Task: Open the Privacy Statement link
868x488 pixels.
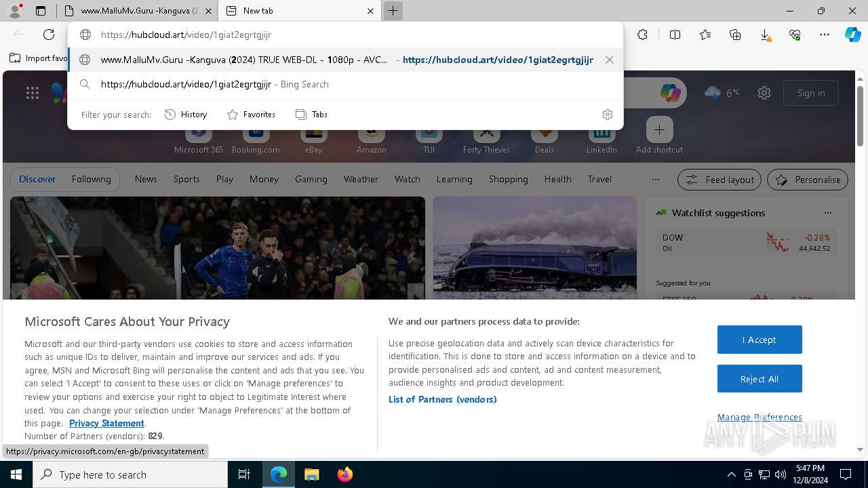Action: coord(106,423)
